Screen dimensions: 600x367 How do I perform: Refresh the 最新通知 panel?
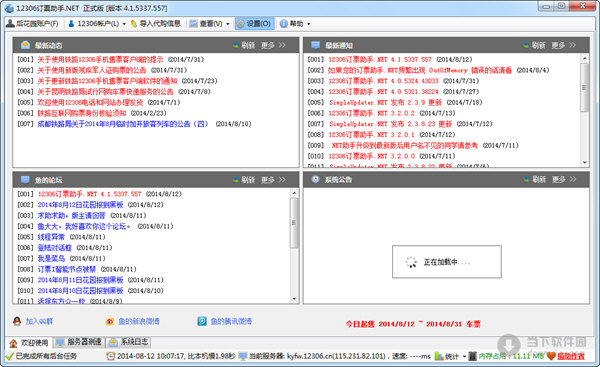click(535, 45)
